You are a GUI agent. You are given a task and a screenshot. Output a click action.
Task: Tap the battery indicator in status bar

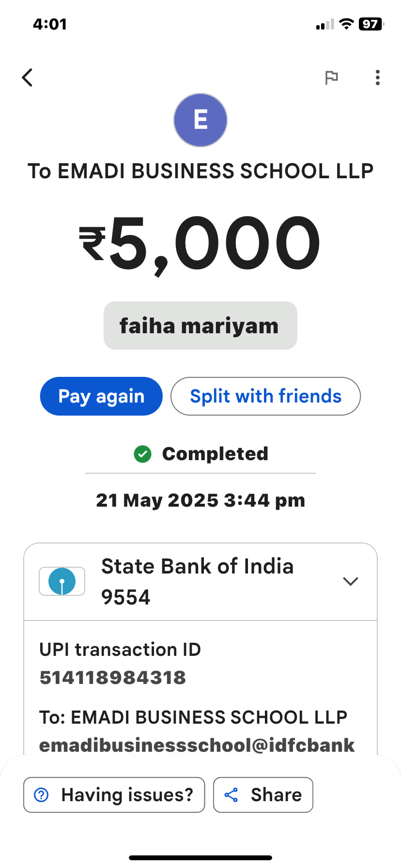coord(370,24)
